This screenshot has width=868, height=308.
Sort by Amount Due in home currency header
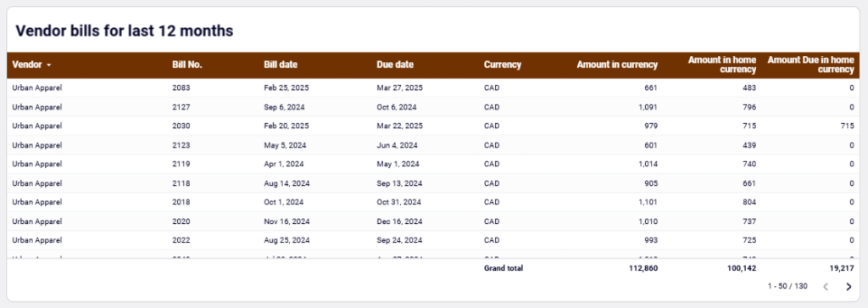(811, 64)
